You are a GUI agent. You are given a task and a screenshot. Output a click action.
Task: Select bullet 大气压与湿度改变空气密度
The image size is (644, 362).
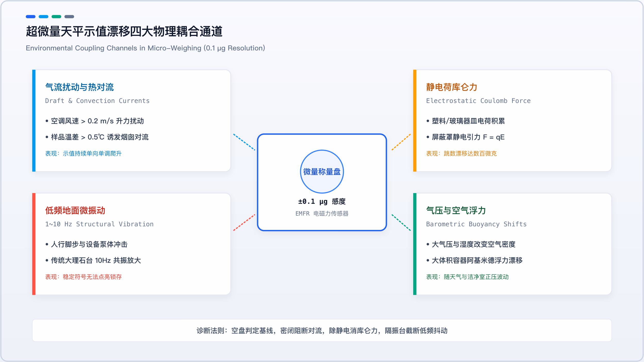(x=471, y=244)
